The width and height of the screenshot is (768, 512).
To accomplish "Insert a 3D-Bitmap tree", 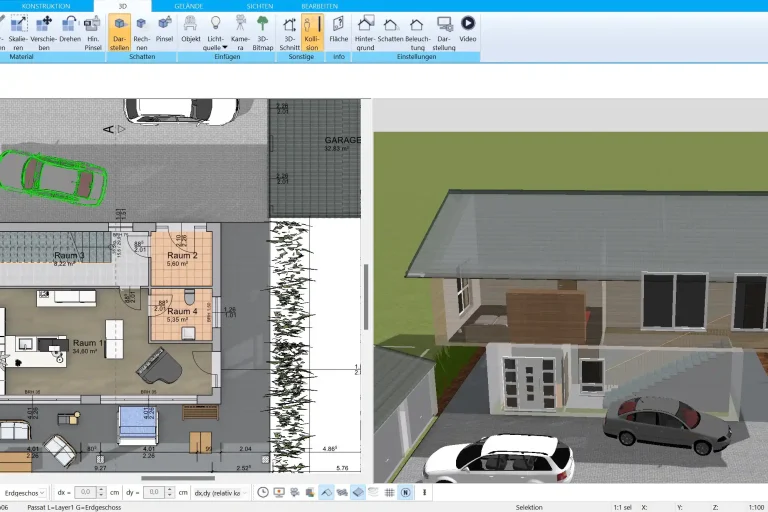I will pos(263,32).
